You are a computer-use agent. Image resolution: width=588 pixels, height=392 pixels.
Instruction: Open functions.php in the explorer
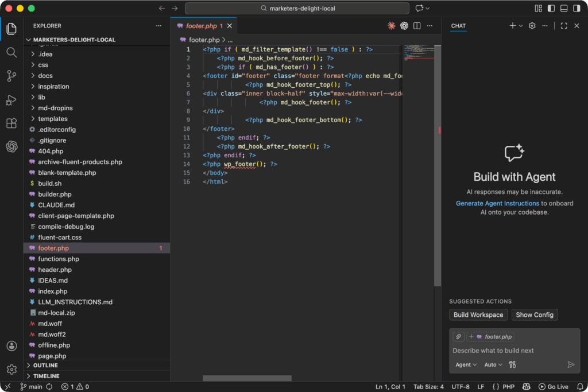(59, 259)
